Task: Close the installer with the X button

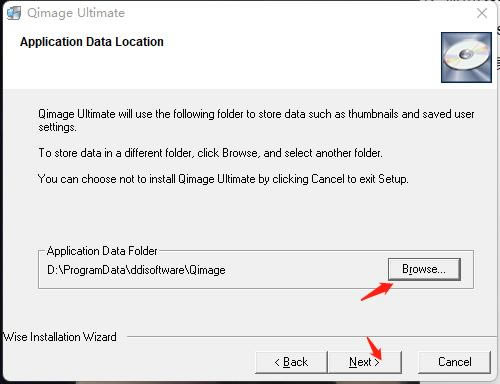Action: [x=482, y=13]
